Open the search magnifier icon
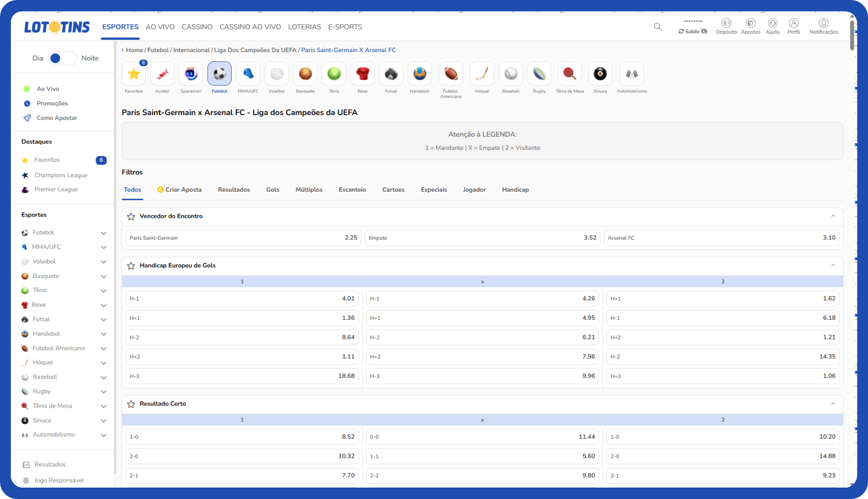The height and width of the screenshot is (499, 868). click(x=658, y=27)
